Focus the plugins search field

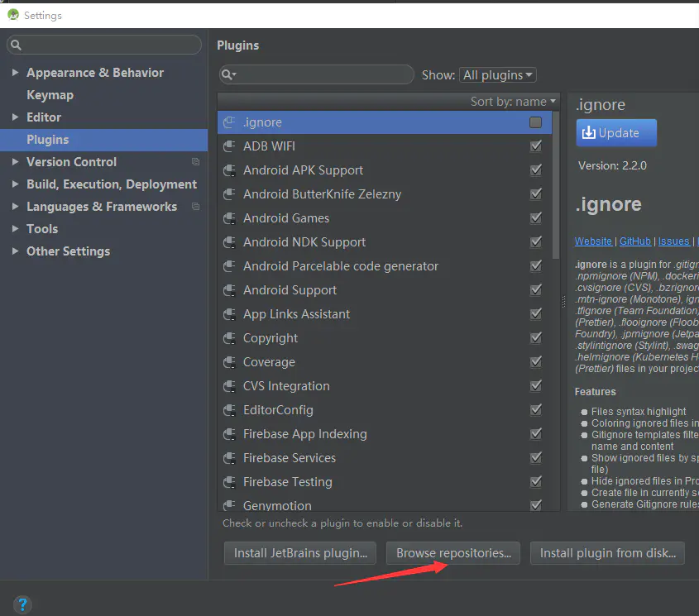point(317,74)
